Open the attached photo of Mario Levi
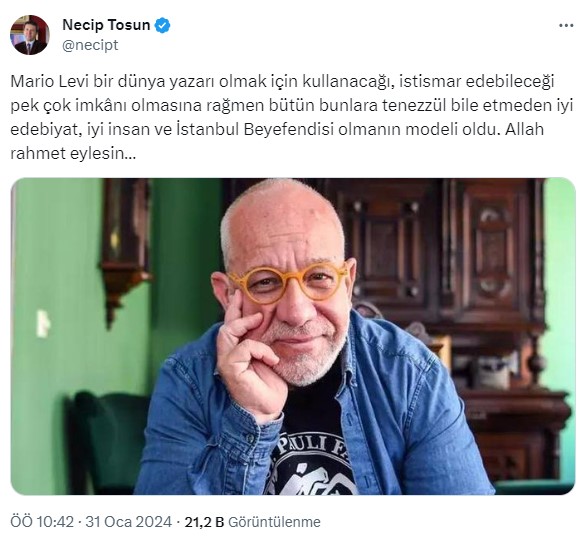Screen dimensions: 586x539 pos(293,336)
